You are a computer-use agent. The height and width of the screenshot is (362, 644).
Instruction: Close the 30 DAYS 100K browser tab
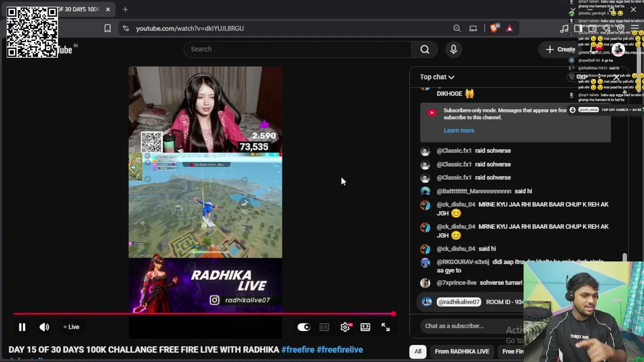tap(108, 9)
